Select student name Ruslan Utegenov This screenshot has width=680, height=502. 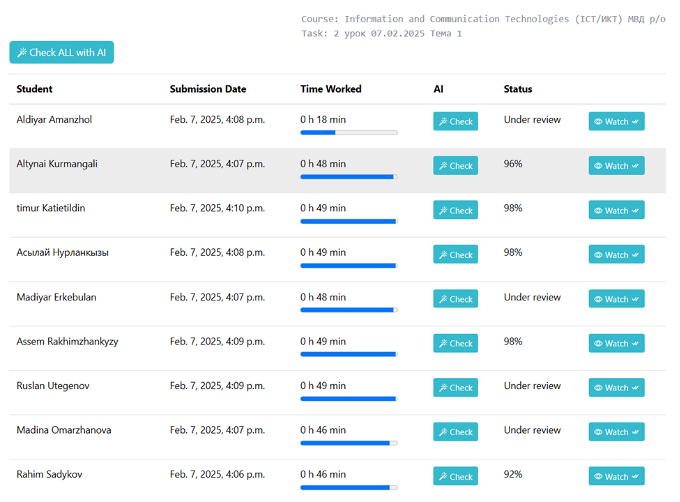53,386
